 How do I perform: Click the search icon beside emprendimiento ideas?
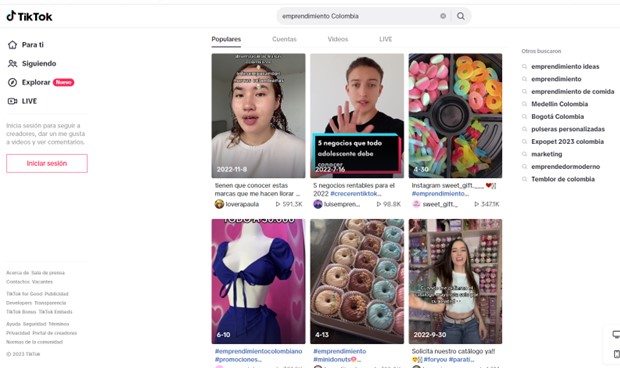pyautogui.click(x=524, y=67)
